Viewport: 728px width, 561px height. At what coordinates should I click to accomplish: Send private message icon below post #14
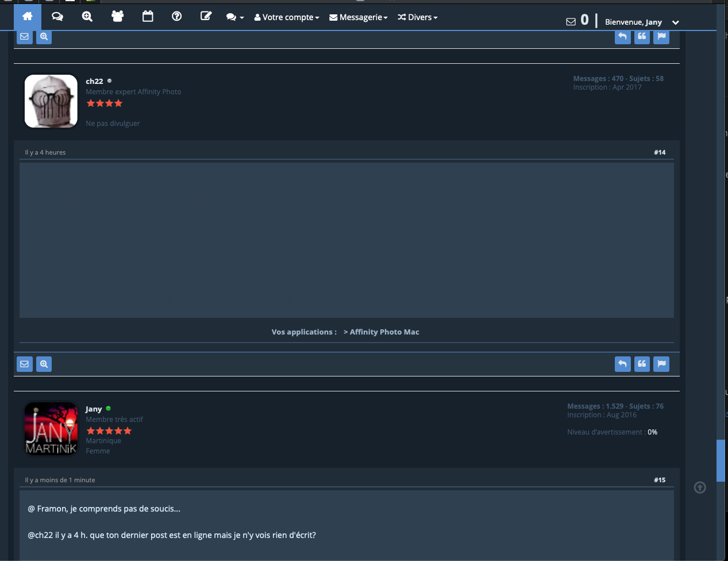coord(25,364)
